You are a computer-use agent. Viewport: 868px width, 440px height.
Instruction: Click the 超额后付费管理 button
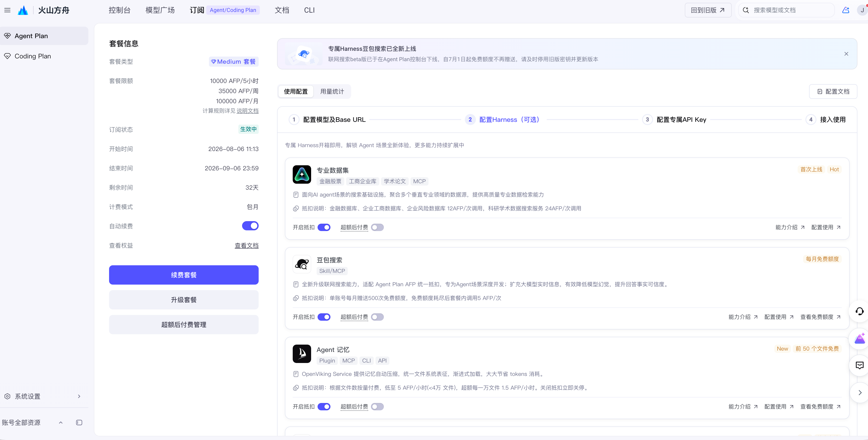[x=184, y=325]
